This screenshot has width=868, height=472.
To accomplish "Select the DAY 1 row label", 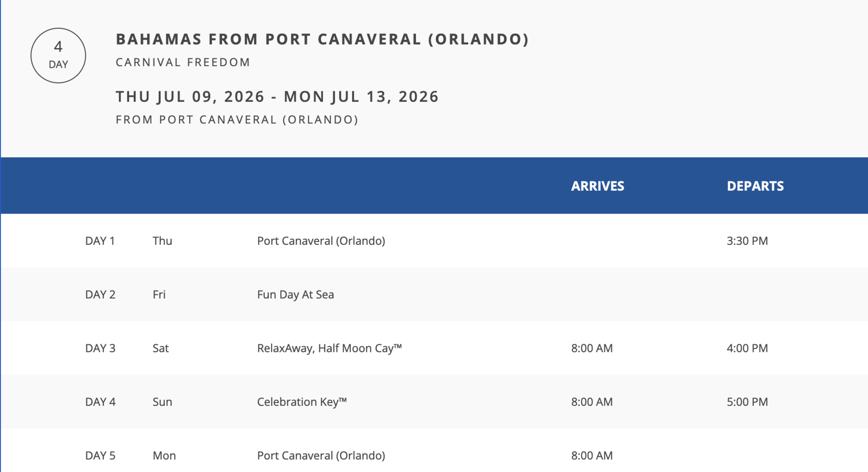I will point(100,241).
